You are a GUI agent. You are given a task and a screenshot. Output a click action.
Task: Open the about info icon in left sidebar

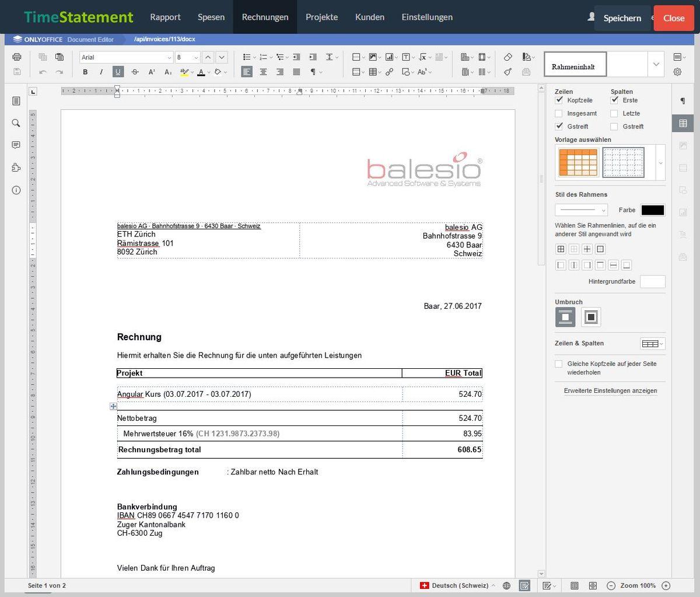pos(16,190)
